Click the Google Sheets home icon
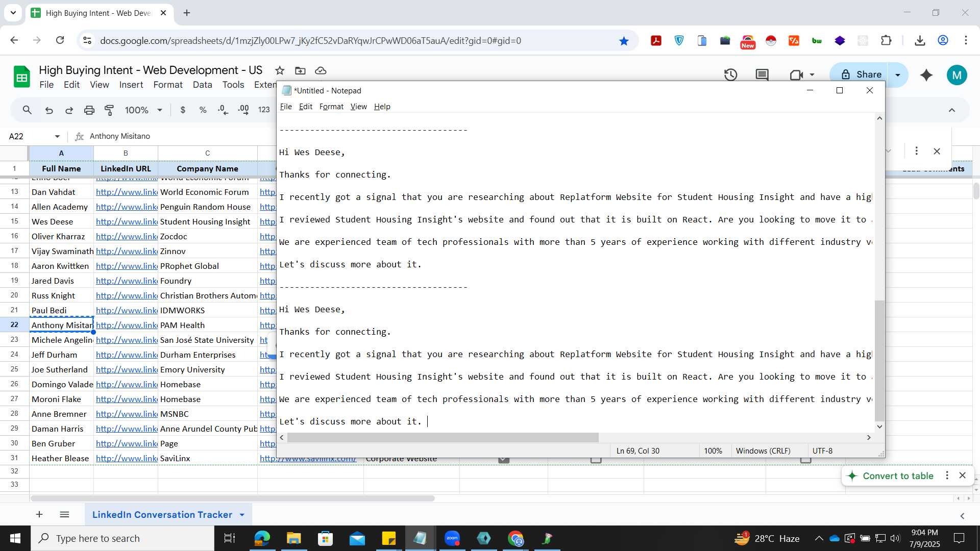Image resolution: width=980 pixels, height=551 pixels. click(21, 77)
